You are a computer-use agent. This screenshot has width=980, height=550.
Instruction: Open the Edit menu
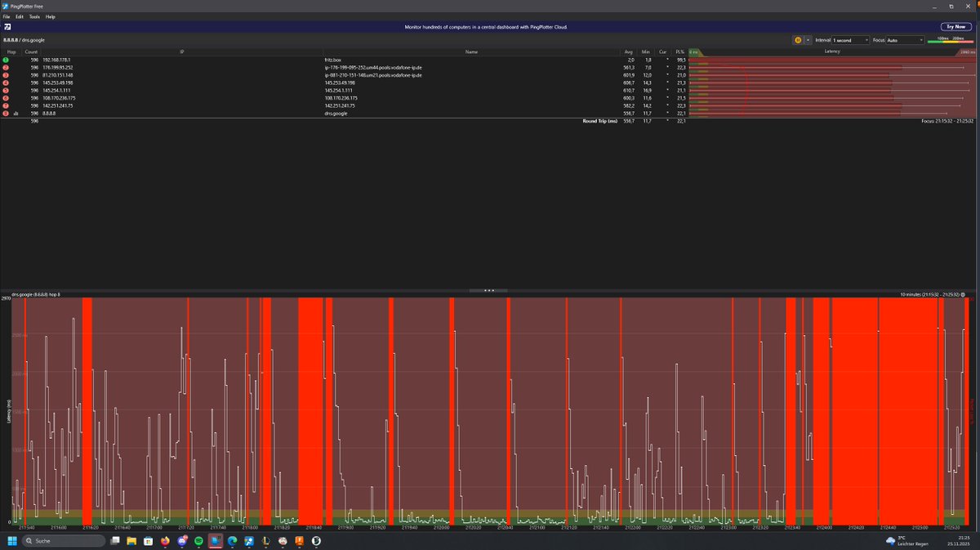[20, 16]
